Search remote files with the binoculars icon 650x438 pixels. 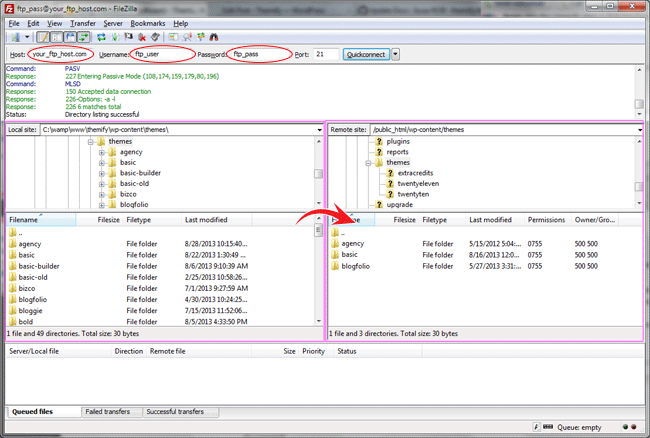(x=214, y=37)
